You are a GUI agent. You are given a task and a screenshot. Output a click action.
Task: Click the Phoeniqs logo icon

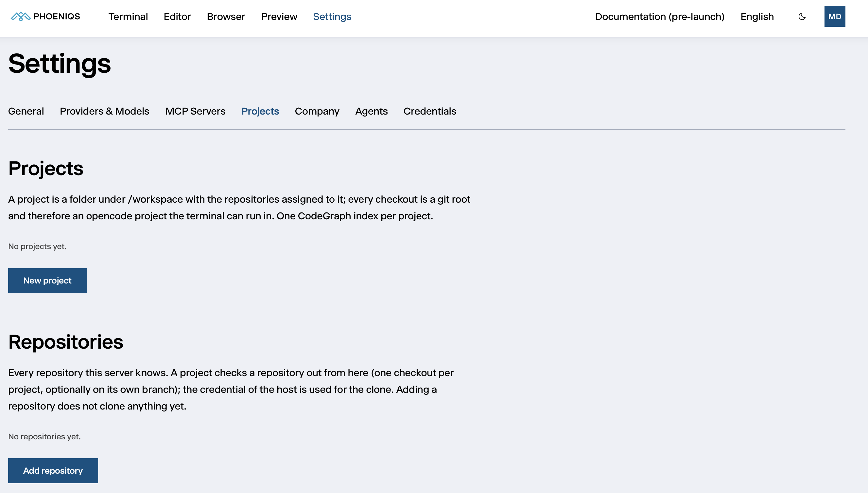[21, 16]
